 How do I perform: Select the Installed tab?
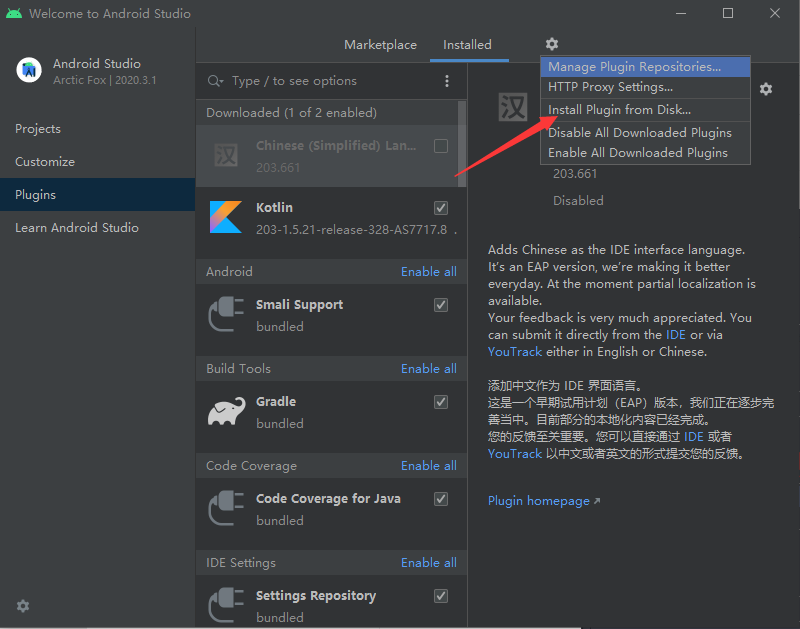467,45
